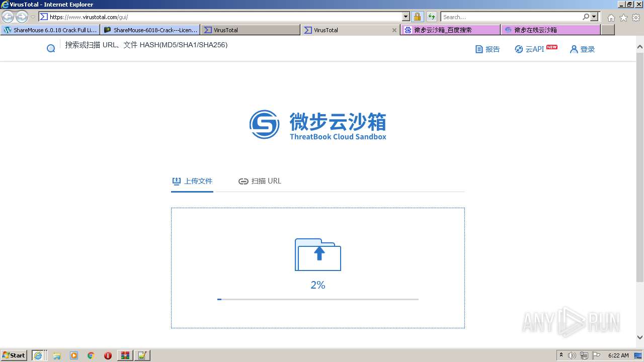Click the magnifier search icon
Screen dimensions: 644x362
click(x=586, y=17)
